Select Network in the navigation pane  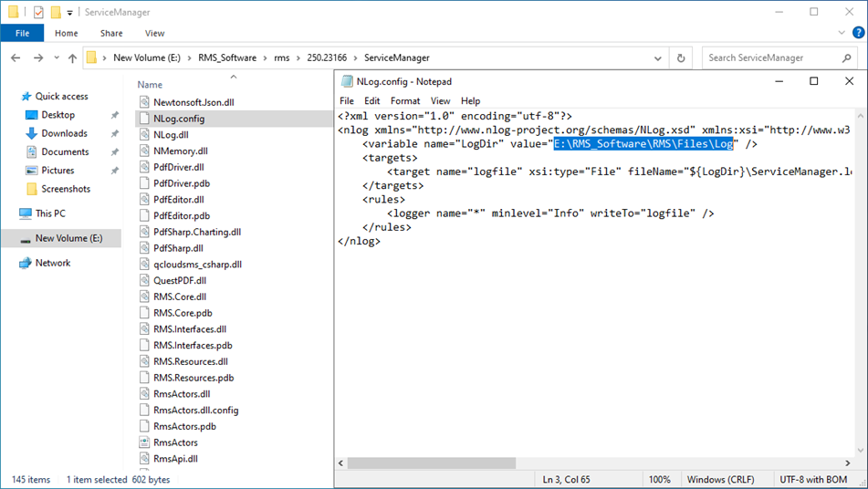click(x=53, y=263)
